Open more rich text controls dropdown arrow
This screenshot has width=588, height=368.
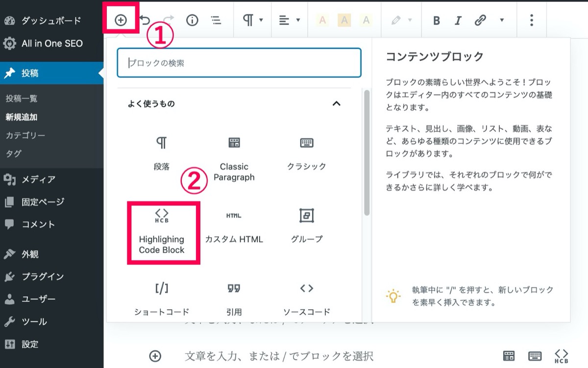502,20
